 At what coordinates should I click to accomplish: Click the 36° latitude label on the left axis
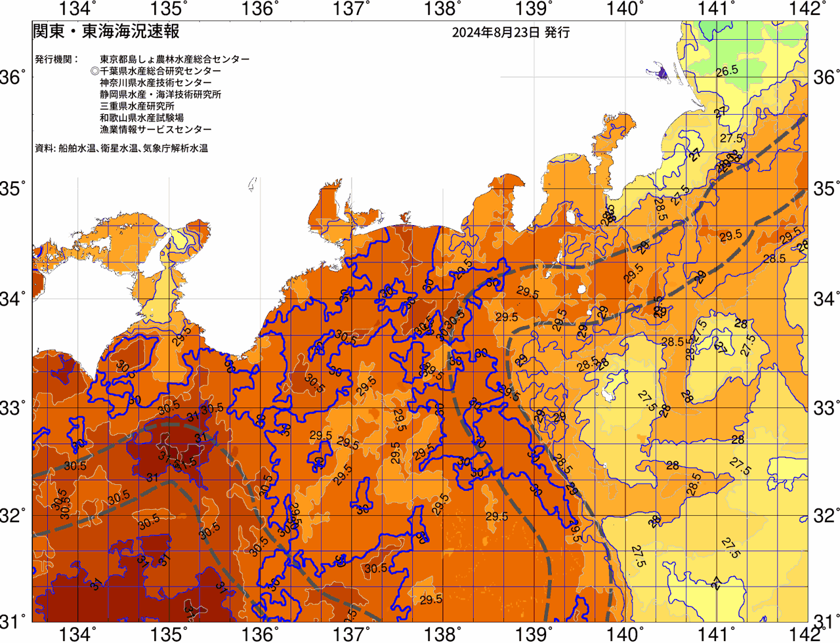tap(14, 78)
